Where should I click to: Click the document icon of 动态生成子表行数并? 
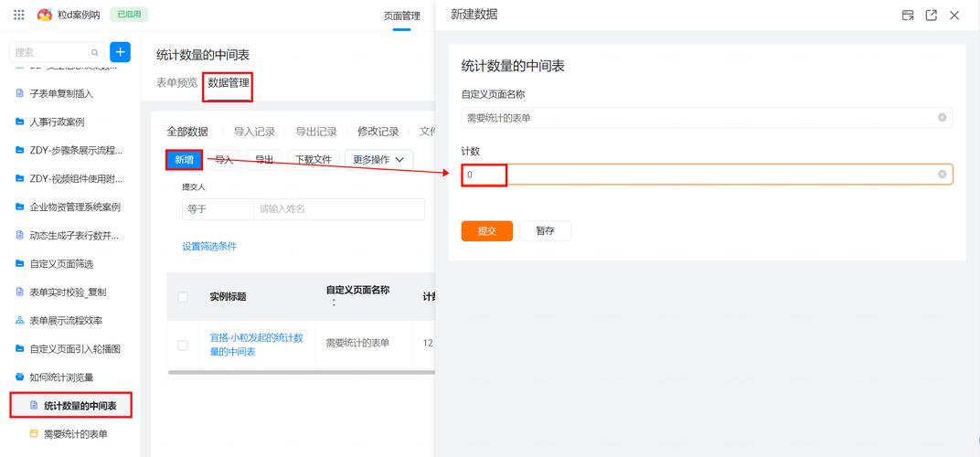(19, 235)
